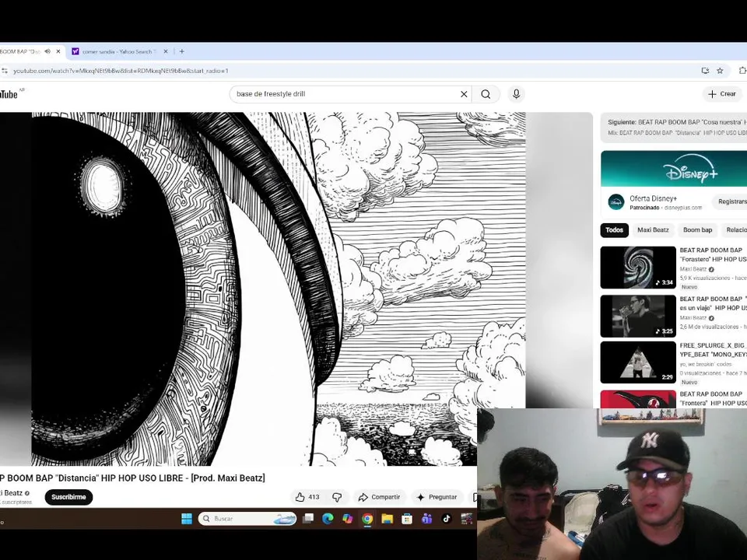Select the Relacionados filter chip
Image resolution: width=747 pixels, height=560 pixels.
734,230
